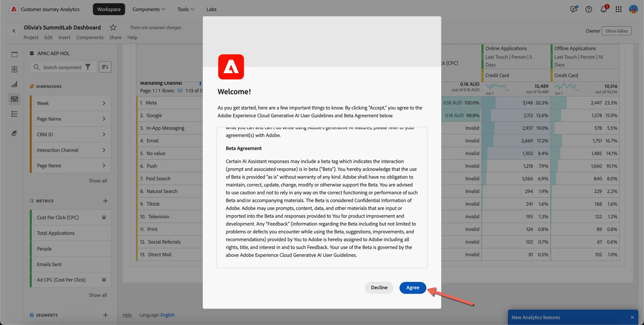Open the Components menu under project title
Viewport: 644px width, 325px height.
click(x=90, y=37)
